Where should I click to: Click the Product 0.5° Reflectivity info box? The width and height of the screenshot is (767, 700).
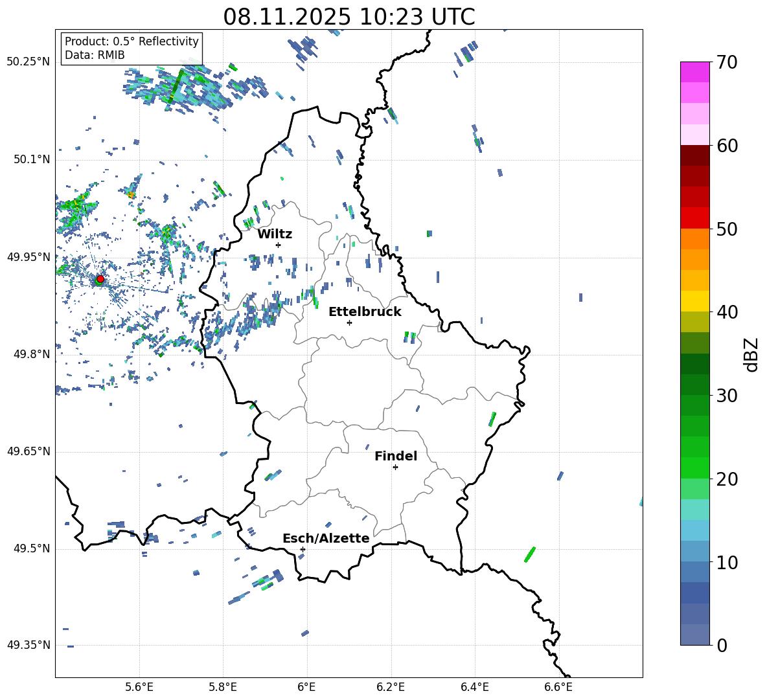tap(132, 49)
